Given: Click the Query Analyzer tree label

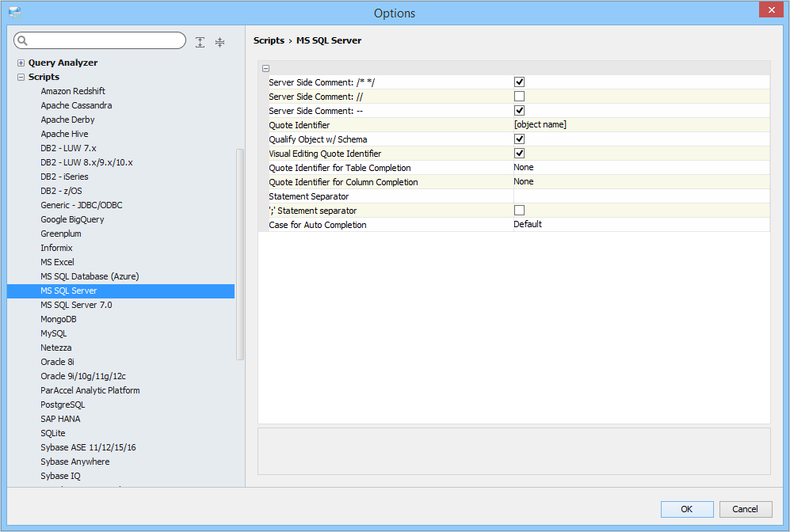Looking at the screenshot, I should click(x=63, y=63).
